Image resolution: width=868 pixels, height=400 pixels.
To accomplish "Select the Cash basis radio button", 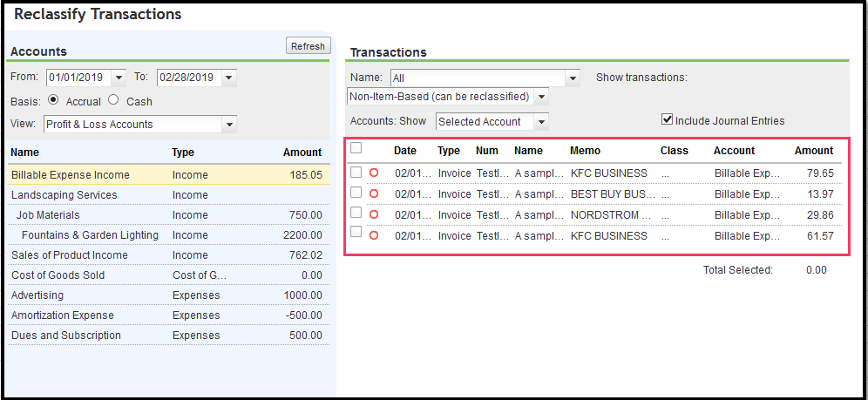I will 119,101.
